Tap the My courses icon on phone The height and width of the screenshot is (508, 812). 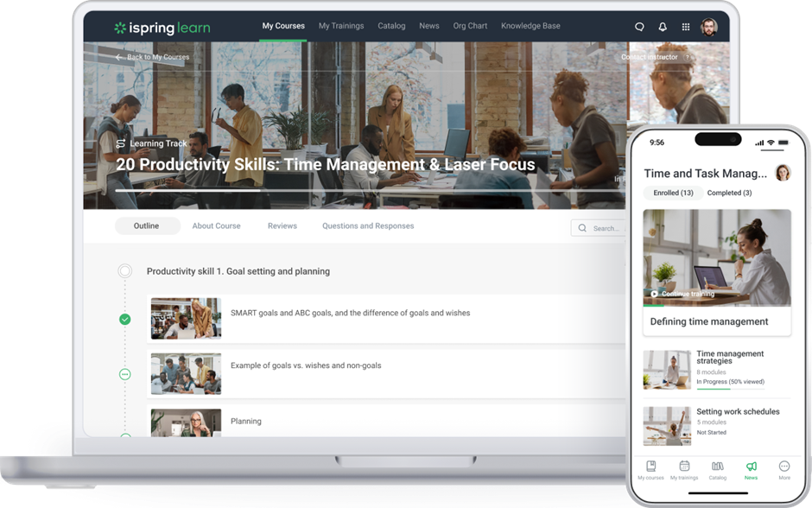(x=650, y=467)
